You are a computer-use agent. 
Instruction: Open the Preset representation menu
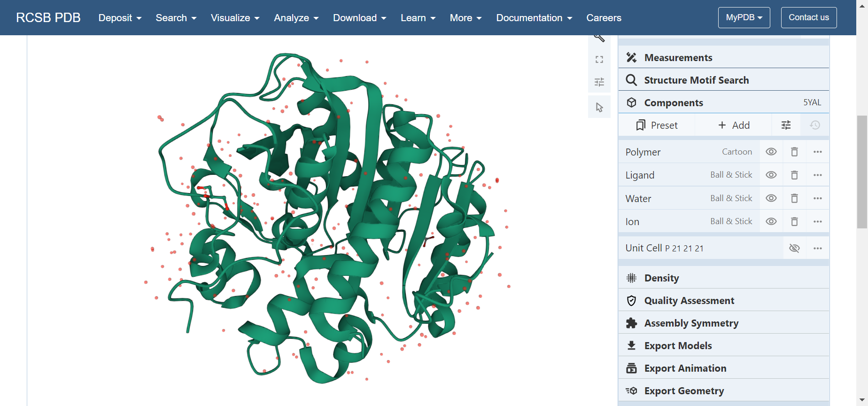point(657,125)
